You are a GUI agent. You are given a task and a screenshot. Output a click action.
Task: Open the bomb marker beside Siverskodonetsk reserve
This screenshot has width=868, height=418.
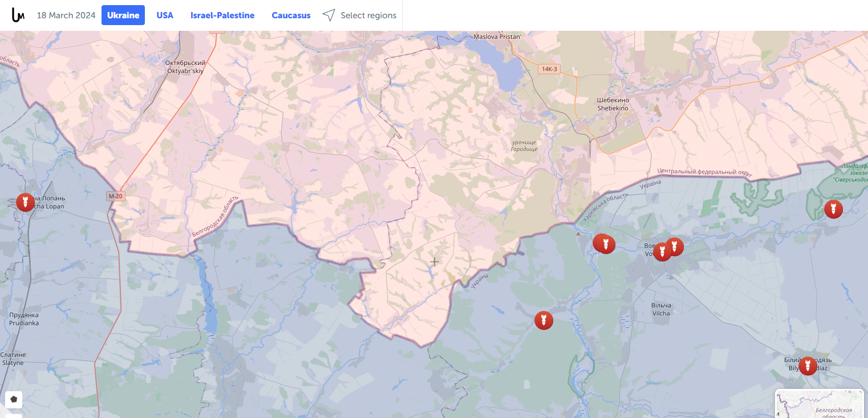click(833, 209)
